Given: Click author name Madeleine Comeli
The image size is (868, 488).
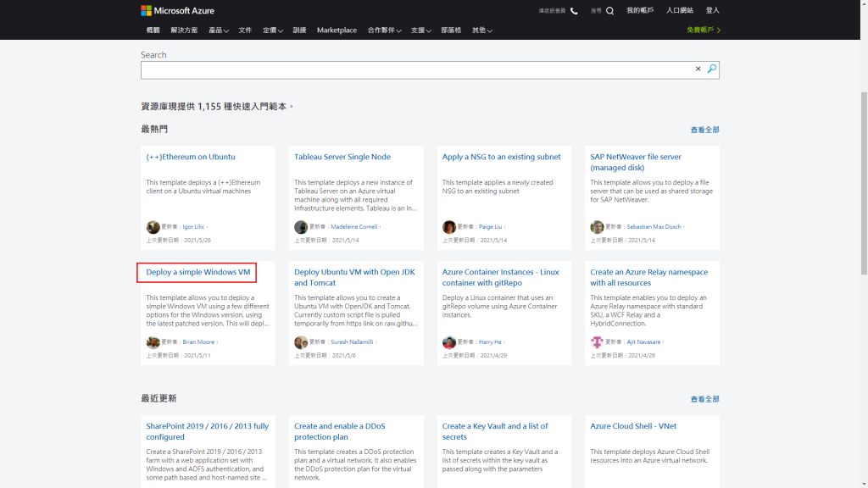Looking at the screenshot, I should click(353, 227).
